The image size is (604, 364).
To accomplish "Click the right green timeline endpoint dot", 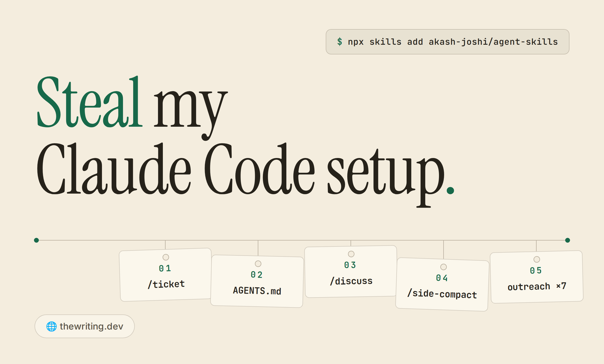I will pos(567,240).
